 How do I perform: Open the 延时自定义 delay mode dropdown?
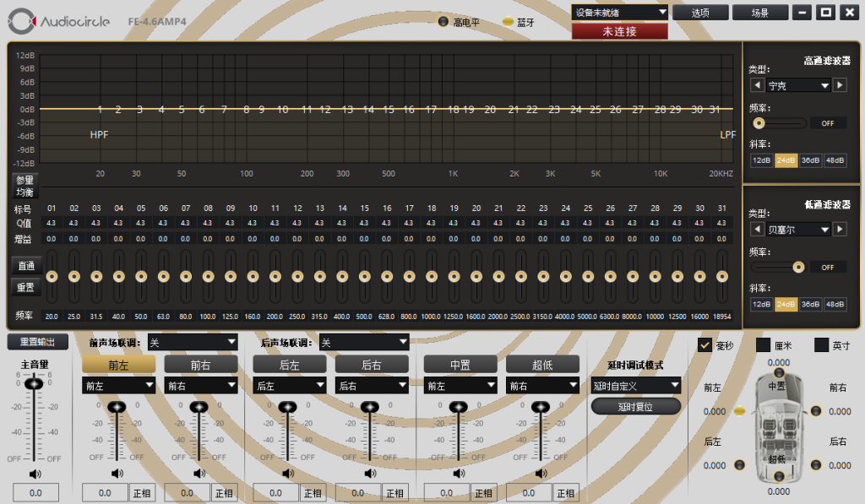point(635,386)
